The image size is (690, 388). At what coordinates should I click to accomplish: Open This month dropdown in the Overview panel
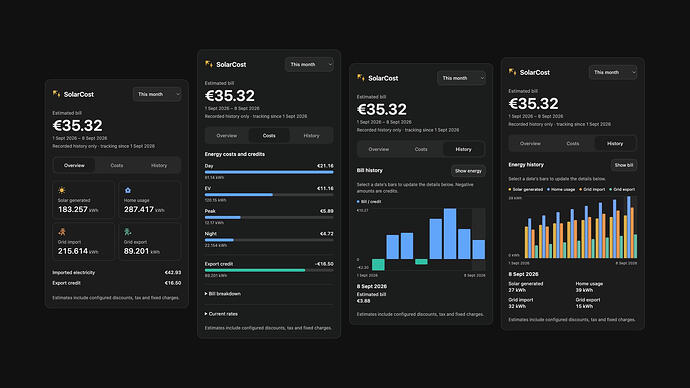[157, 94]
